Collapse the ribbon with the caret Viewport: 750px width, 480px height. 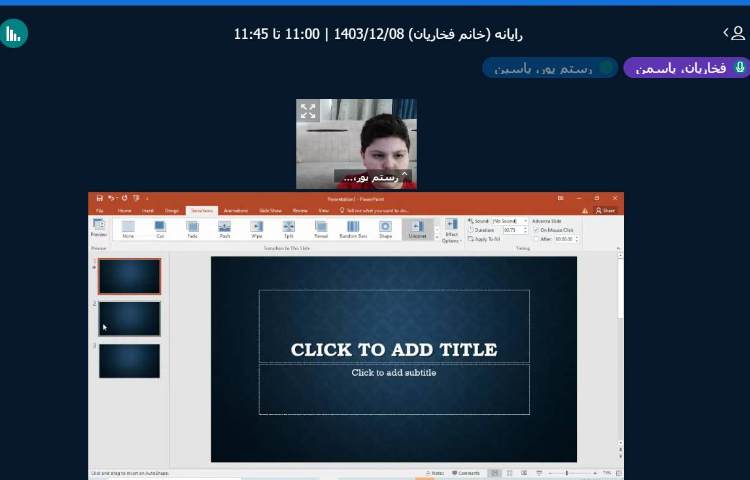click(x=618, y=249)
